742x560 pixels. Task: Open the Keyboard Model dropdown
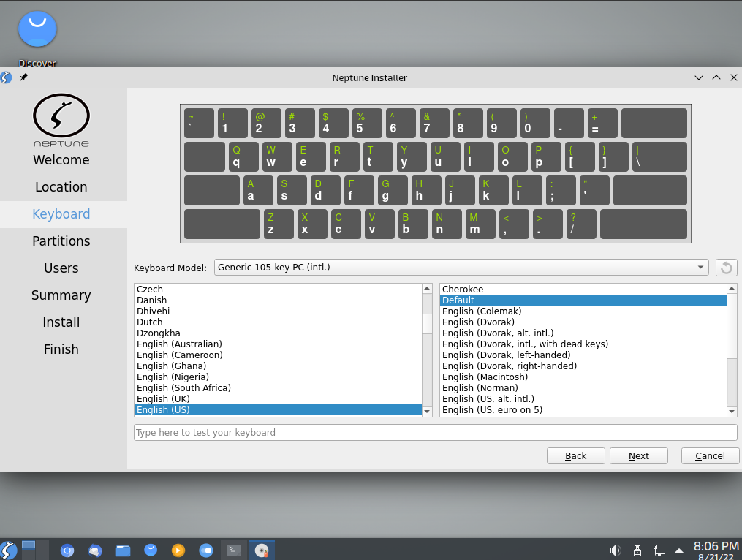tap(461, 268)
